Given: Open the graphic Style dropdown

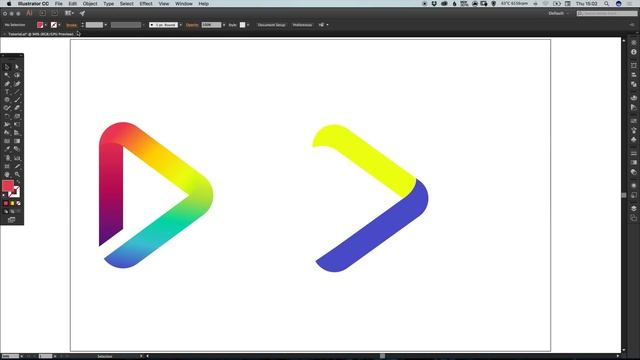Looking at the screenshot, I should tap(248, 25).
